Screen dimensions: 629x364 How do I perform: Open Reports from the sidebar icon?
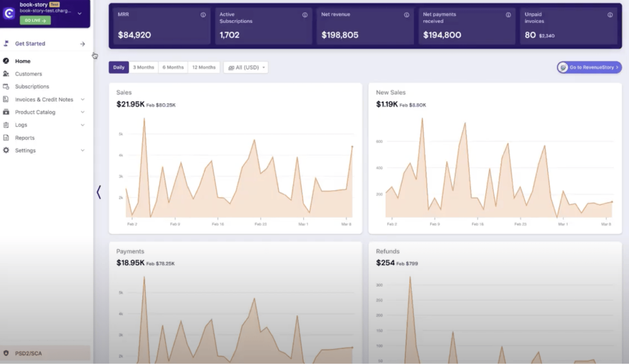pos(6,138)
